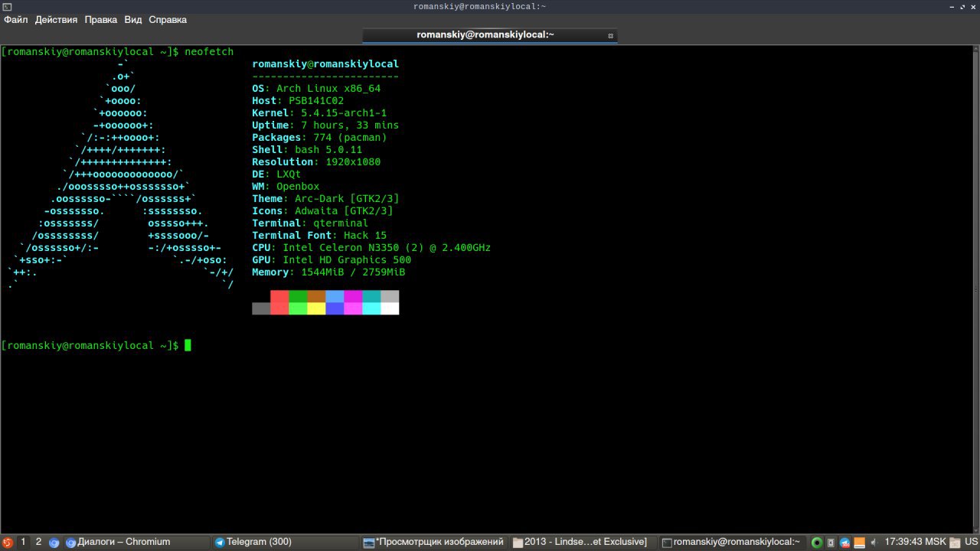Open the Вид menu
This screenshot has width=980, height=551.
pyautogui.click(x=133, y=19)
